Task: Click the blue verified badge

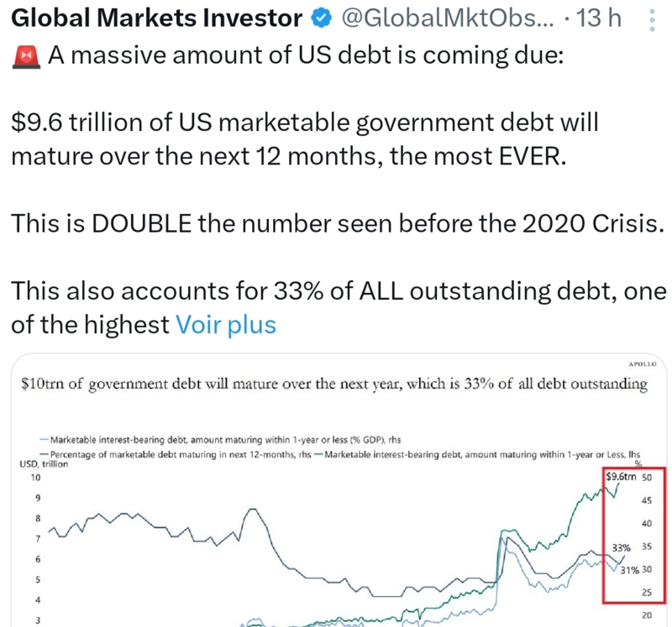Action: (320, 18)
